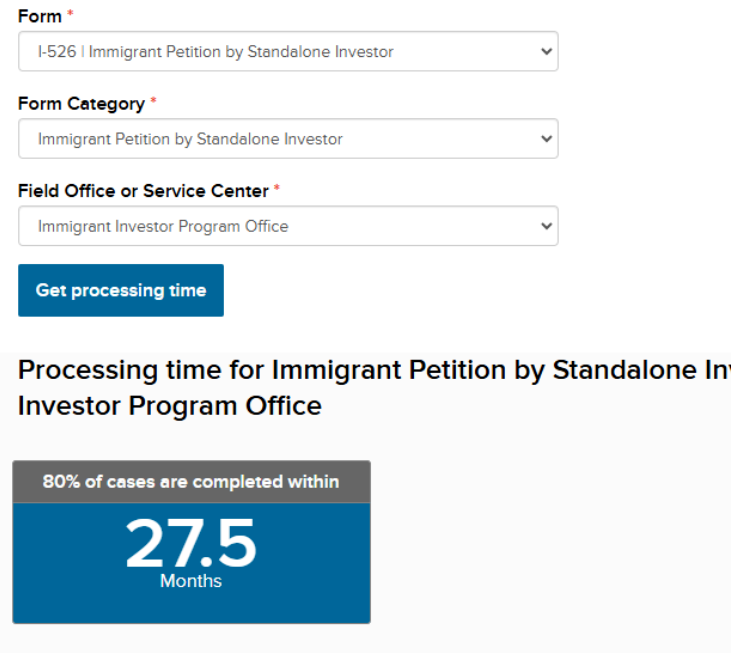Screen dimensions: 731x653
Task: Click the chevron arrow of the Form Category select
Action: [x=545, y=139]
